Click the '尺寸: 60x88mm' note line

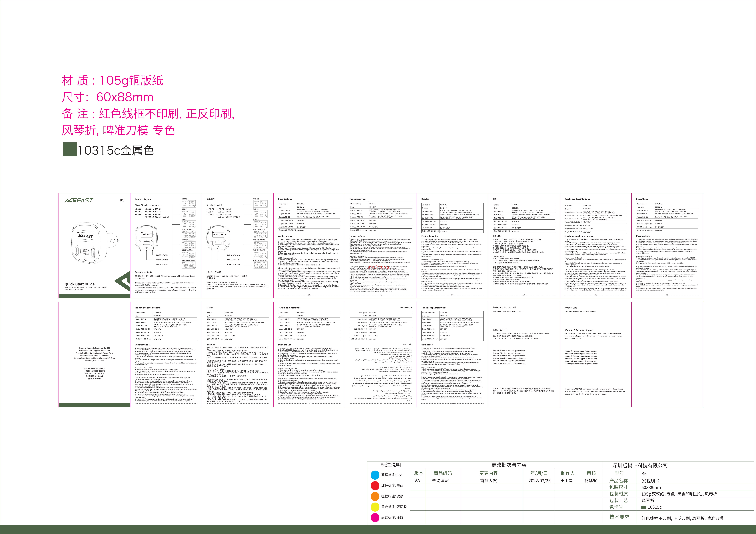(x=108, y=97)
